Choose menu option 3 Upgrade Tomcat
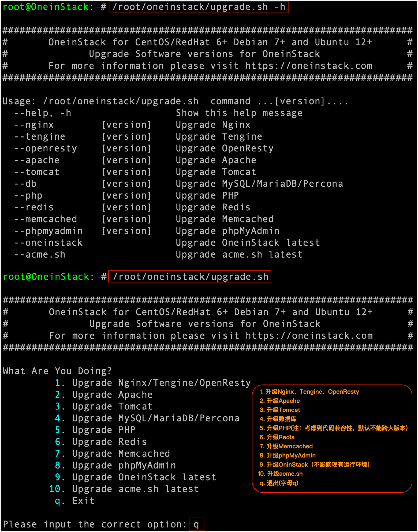 click(104, 406)
